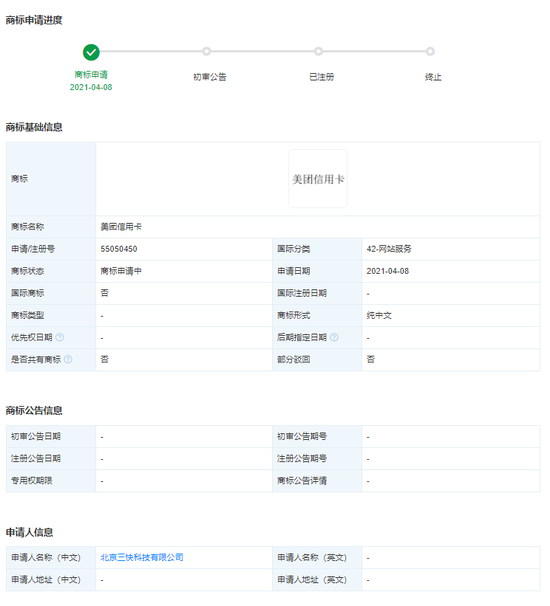Click the 否 value in 国际商标 row
The image size is (550, 606).
pyautogui.click(x=105, y=293)
